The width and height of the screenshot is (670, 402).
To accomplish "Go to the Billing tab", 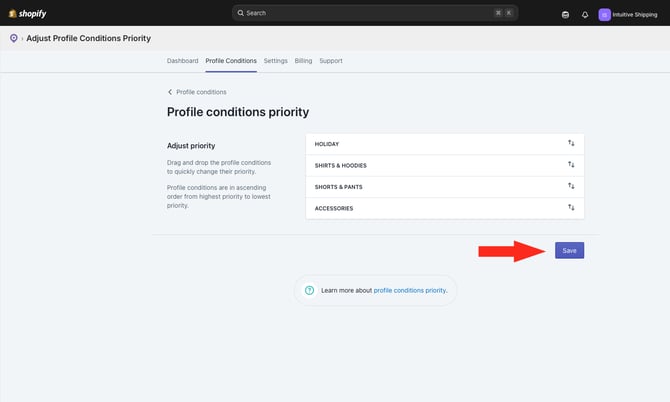I will 303,61.
